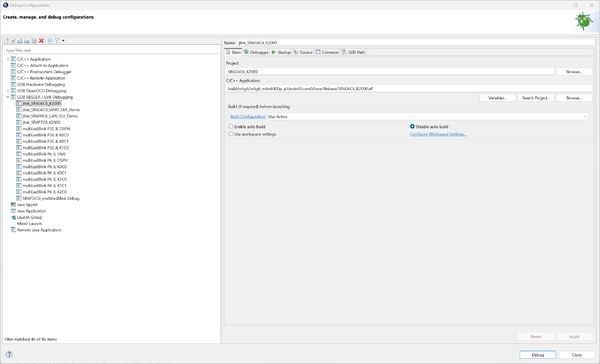Click the multiLedBlink P3E JL OSPH icon

[x=19, y=129]
